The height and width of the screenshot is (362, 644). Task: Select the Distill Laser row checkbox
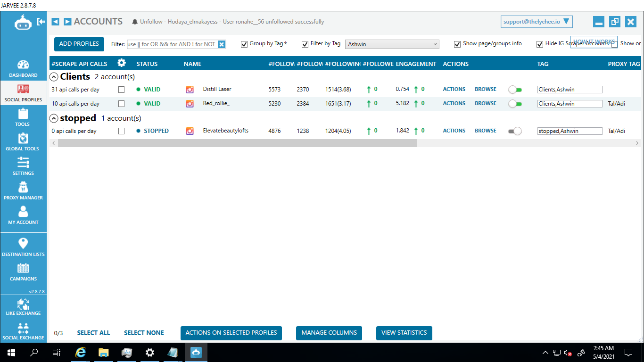coord(121,90)
